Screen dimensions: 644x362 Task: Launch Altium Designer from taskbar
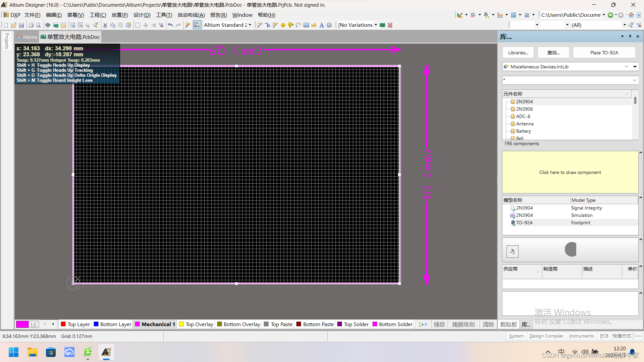[106, 352]
